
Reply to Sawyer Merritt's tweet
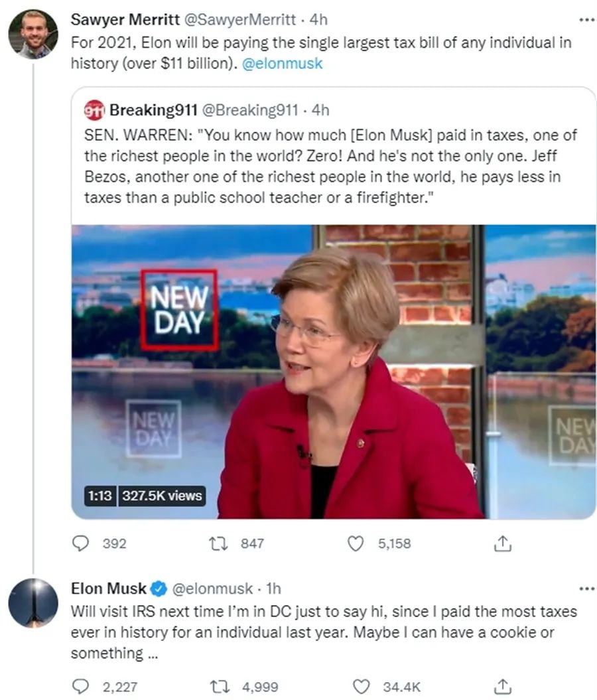click(81, 543)
